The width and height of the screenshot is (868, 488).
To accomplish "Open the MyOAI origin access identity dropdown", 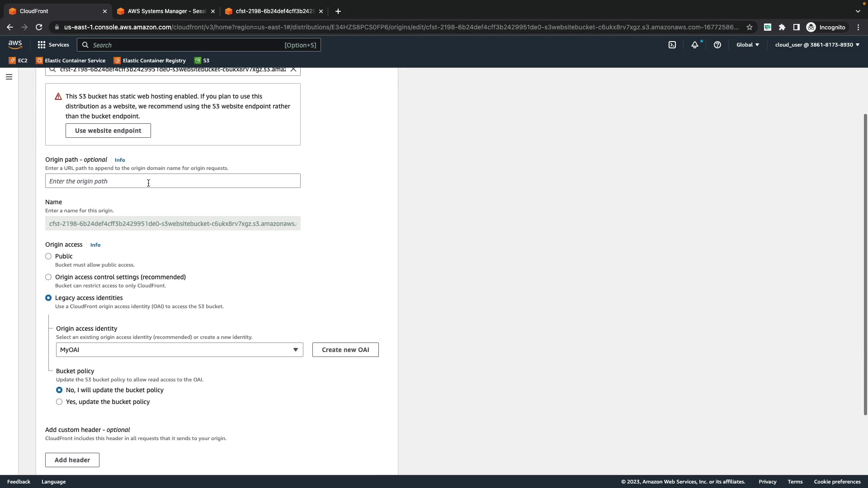I will [179, 350].
